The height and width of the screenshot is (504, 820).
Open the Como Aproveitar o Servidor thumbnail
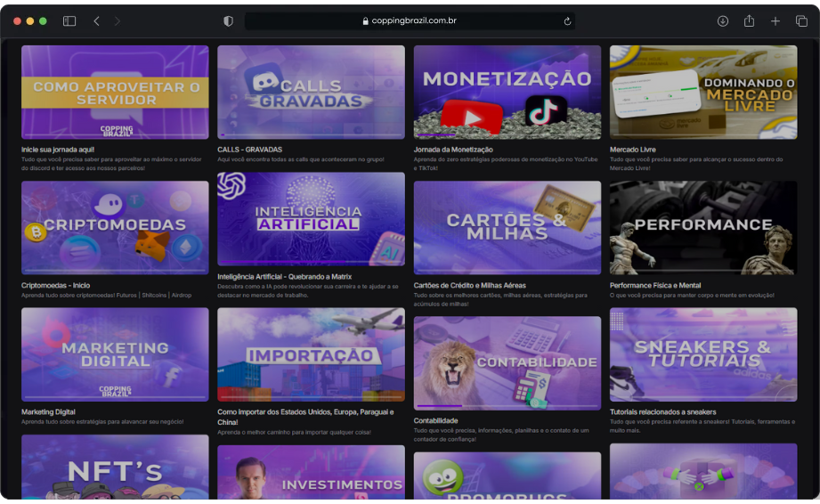115,92
